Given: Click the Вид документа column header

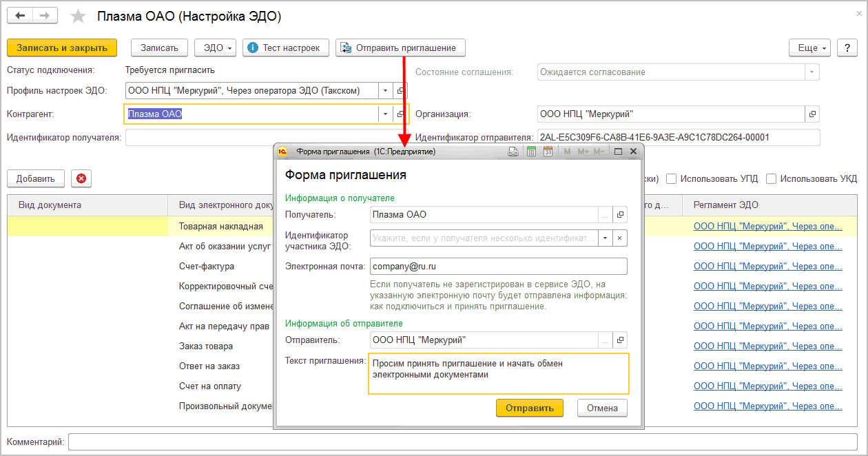Looking at the screenshot, I should tap(88, 205).
